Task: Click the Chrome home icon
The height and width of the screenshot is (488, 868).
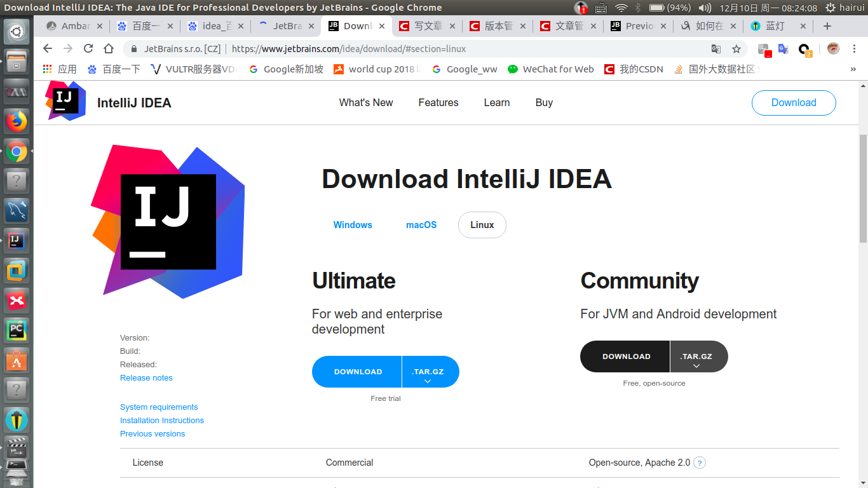Action: click(x=109, y=49)
